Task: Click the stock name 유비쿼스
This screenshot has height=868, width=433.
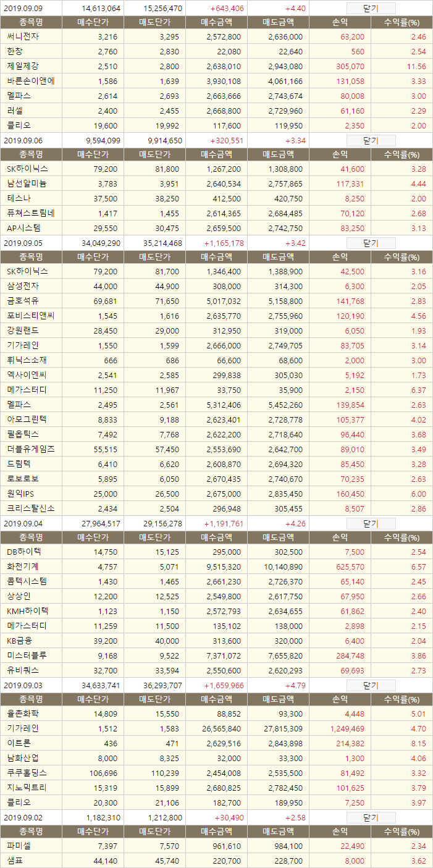Action: 23,670
